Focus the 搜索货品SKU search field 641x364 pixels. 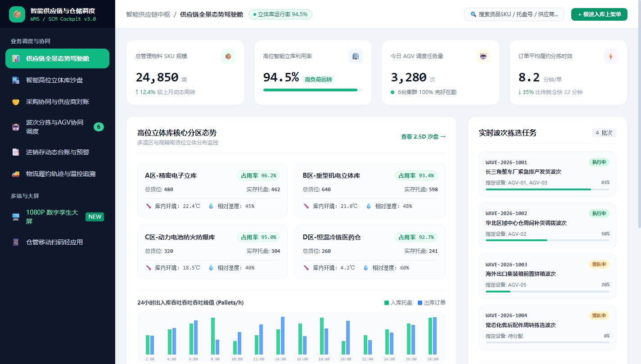tap(514, 14)
